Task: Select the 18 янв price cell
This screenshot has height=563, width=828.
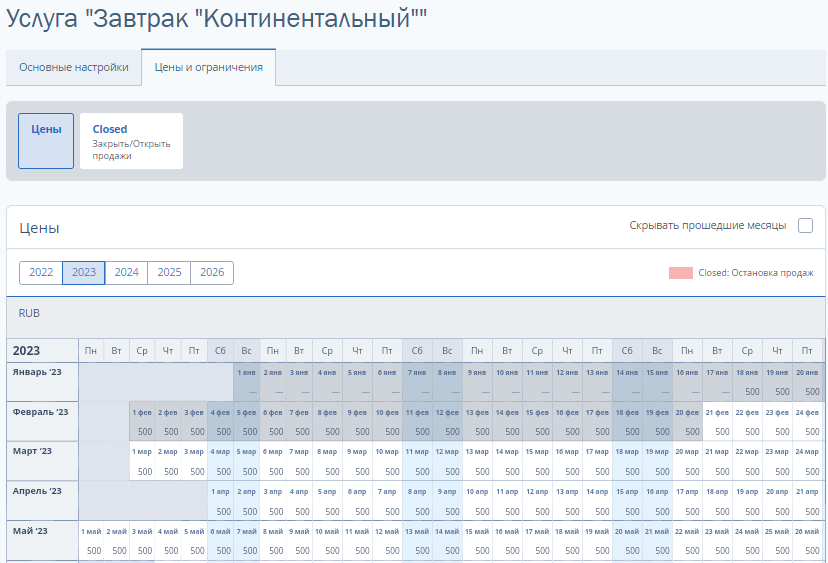Action: pos(747,382)
